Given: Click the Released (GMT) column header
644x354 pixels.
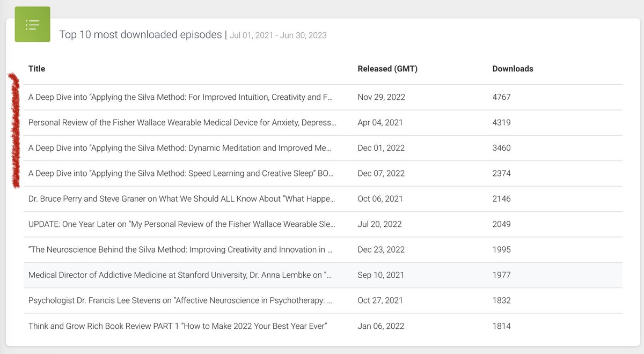Looking at the screenshot, I should coord(387,69).
